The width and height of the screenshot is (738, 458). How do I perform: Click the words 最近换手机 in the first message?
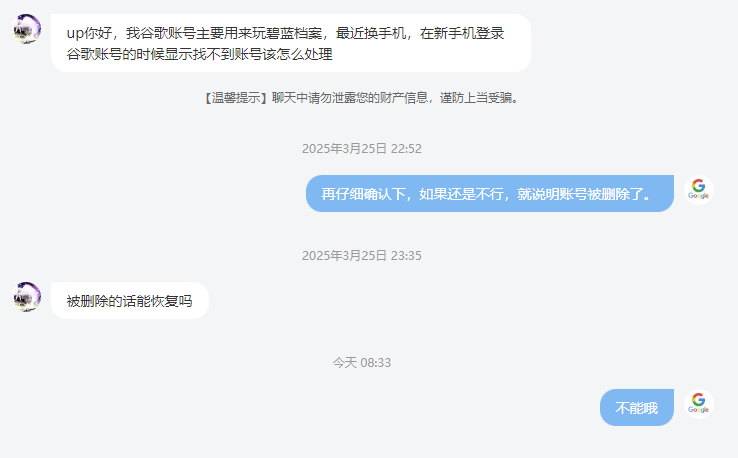point(370,33)
